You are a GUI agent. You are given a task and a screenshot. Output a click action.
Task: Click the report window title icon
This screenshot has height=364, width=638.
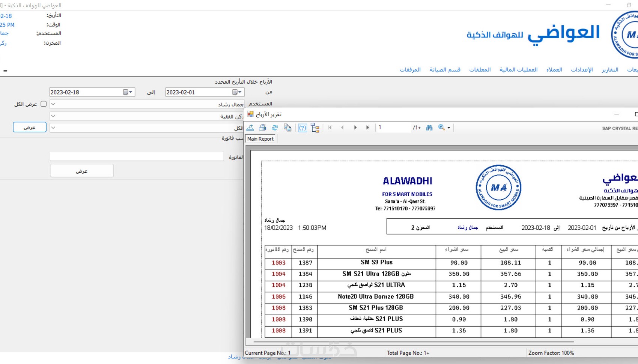tap(250, 114)
